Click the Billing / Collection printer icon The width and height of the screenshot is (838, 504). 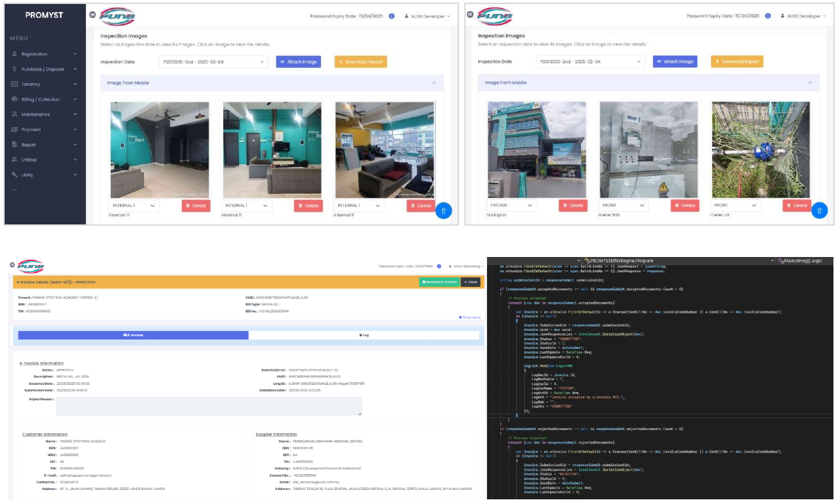[x=15, y=100]
